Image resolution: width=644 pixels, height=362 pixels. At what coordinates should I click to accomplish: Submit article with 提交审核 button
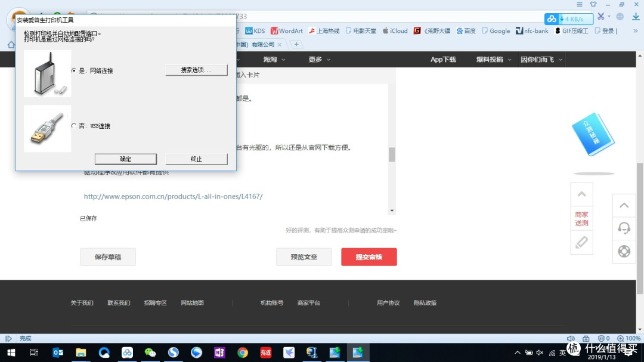point(369,257)
